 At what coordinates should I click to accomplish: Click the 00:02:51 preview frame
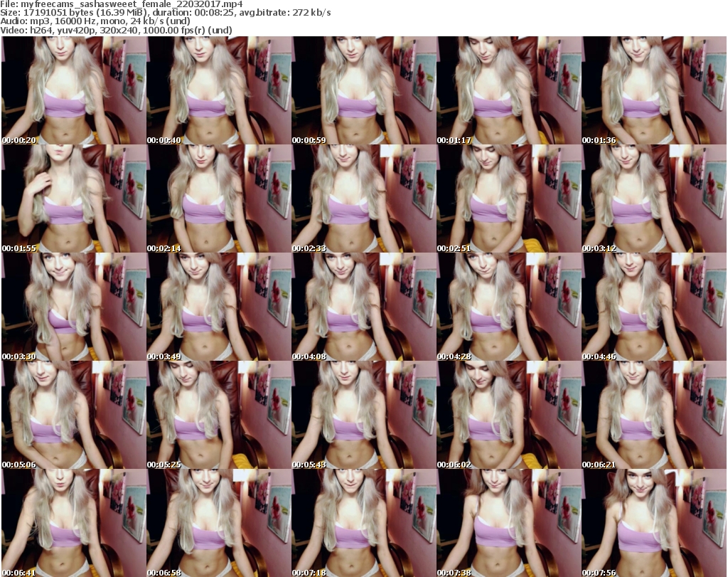(509, 198)
